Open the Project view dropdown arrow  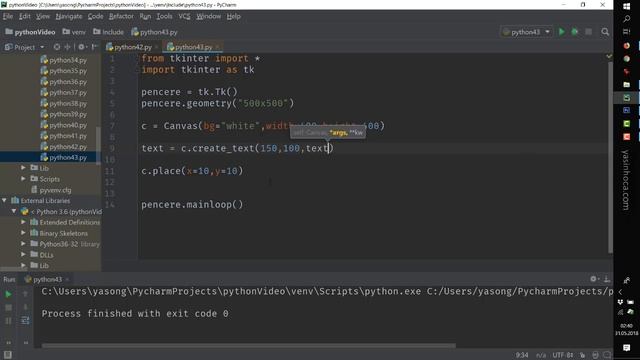[42, 47]
